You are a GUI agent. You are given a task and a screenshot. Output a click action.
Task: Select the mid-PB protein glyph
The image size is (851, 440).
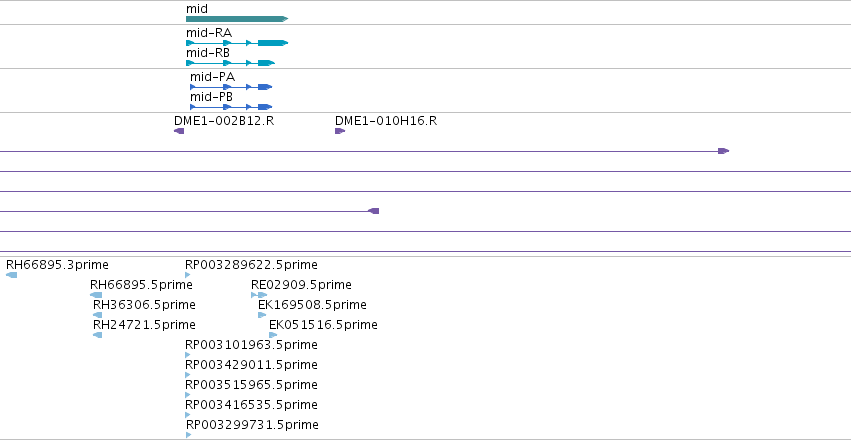[x=231, y=107]
